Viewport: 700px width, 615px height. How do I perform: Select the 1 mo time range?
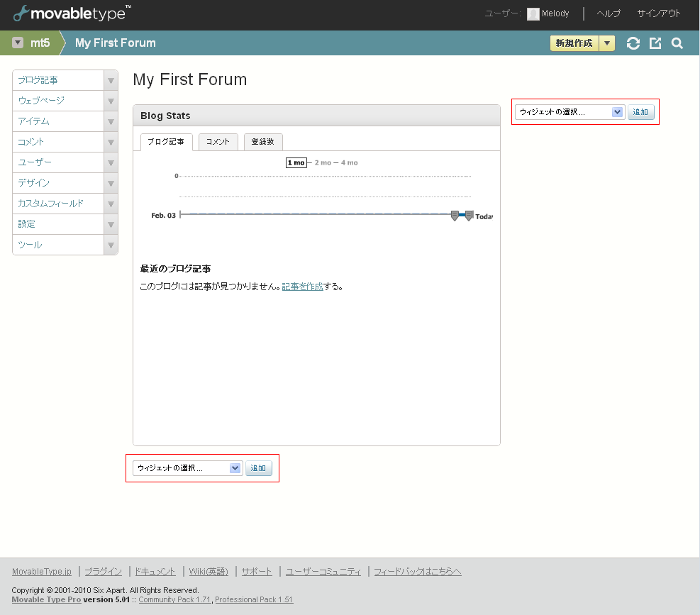[x=296, y=162]
